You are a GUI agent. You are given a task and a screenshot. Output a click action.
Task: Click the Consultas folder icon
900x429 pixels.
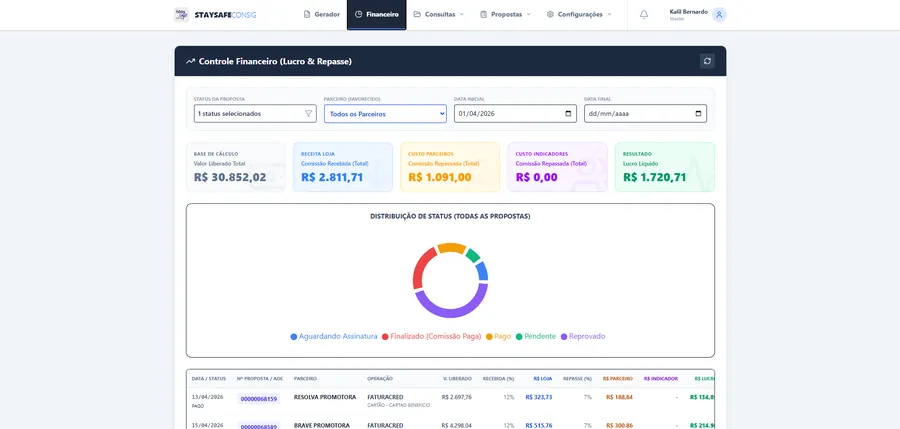[x=417, y=14]
